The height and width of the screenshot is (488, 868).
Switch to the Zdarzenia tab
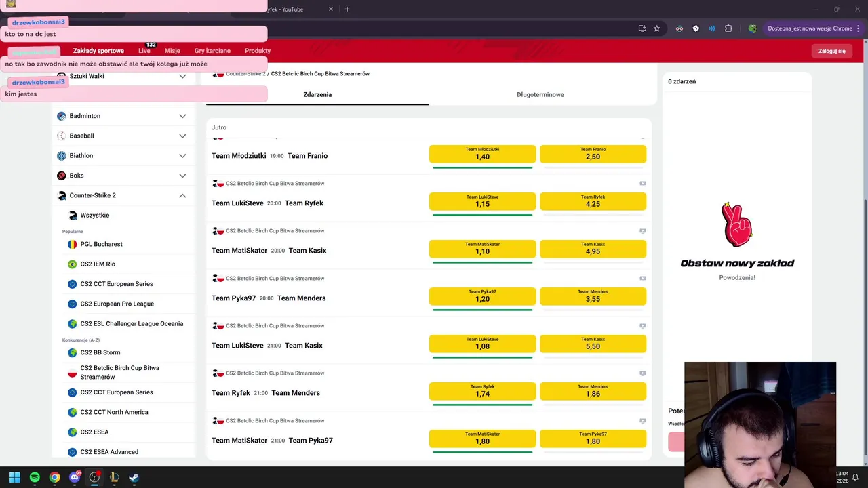tap(317, 94)
